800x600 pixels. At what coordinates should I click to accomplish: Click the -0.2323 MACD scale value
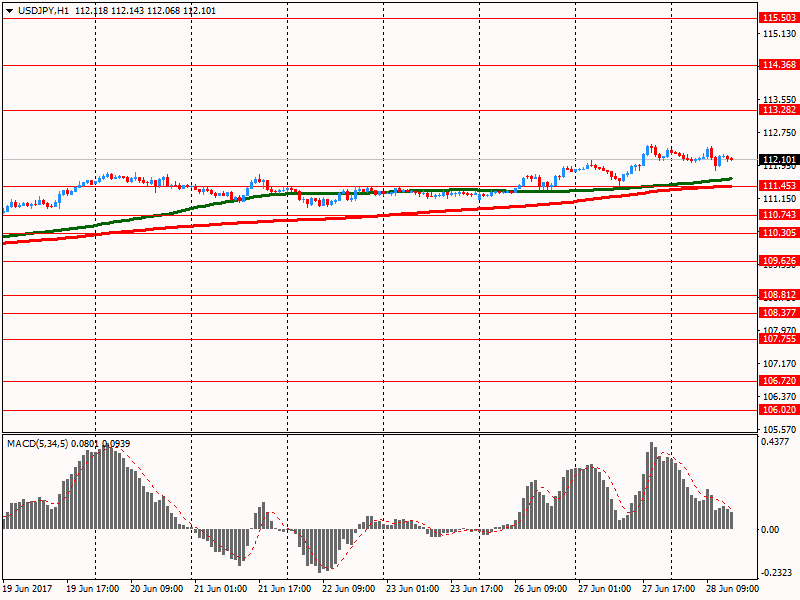coord(778,573)
